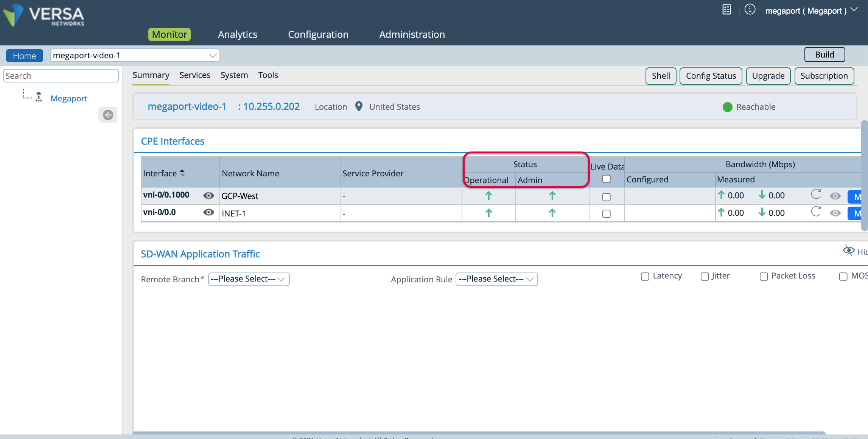Image resolution: width=868 pixels, height=439 pixels.
Task: Click the info icon near the username
Action: [750, 9]
